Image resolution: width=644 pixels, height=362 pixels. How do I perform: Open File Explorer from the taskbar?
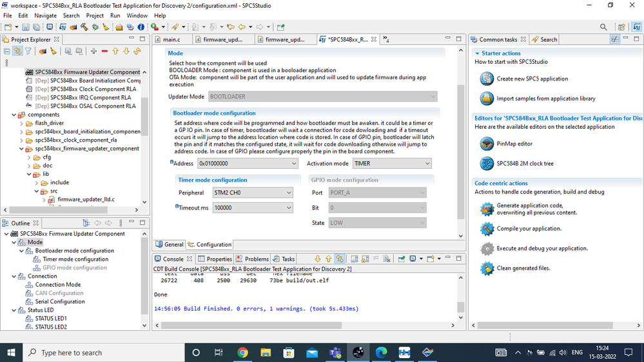pyautogui.click(x=266, y=352)
